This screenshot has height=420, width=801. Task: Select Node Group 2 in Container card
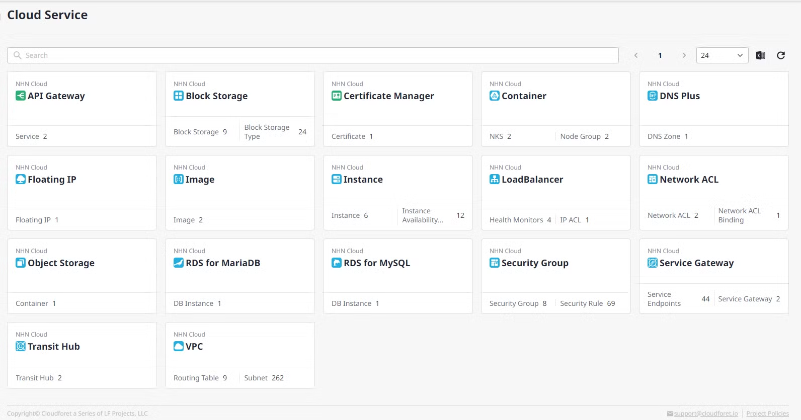coord(584,136)
